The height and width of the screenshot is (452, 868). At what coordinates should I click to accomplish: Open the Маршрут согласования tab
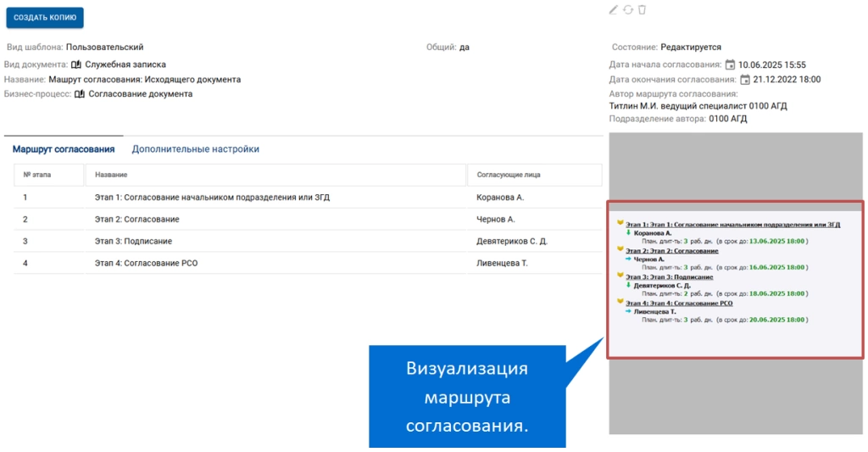64,149
